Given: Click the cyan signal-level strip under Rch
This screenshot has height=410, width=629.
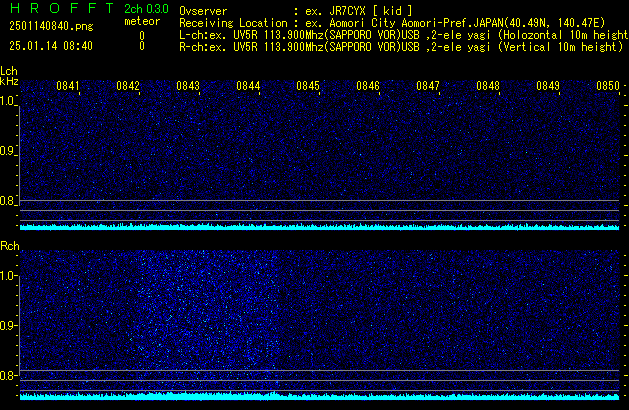Looking at the screenshot, I should pyautogui.click(x=319, y=397).
